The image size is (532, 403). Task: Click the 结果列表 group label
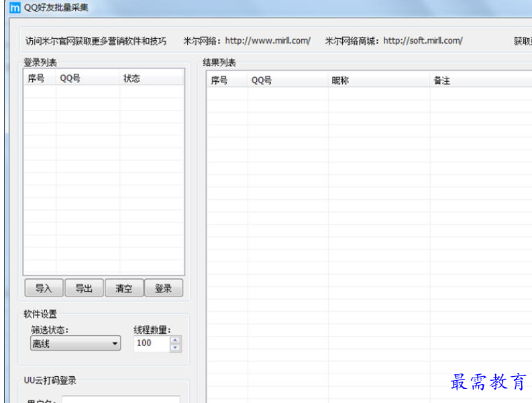tap(219, 62)
